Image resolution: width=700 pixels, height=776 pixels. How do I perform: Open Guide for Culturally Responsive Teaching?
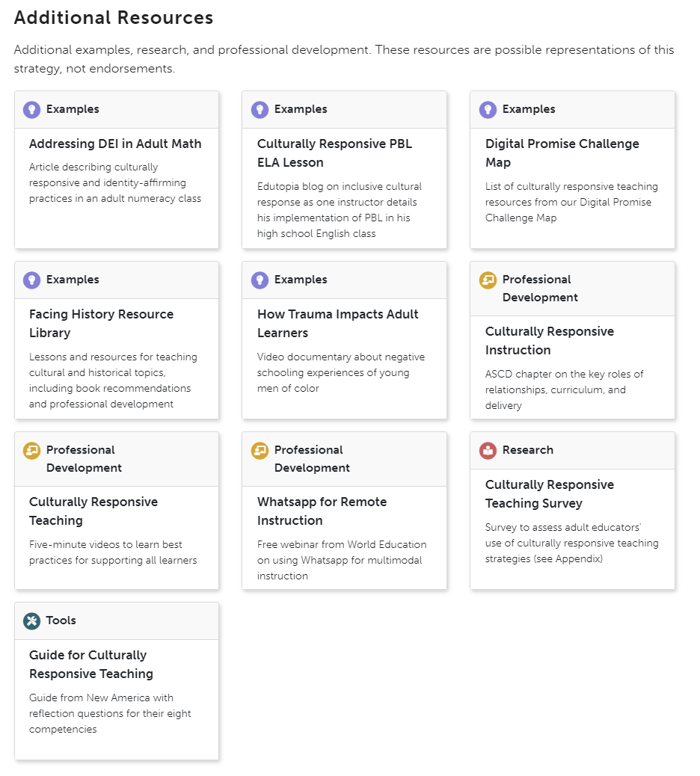pyautogui.click(x=90, y=664)
